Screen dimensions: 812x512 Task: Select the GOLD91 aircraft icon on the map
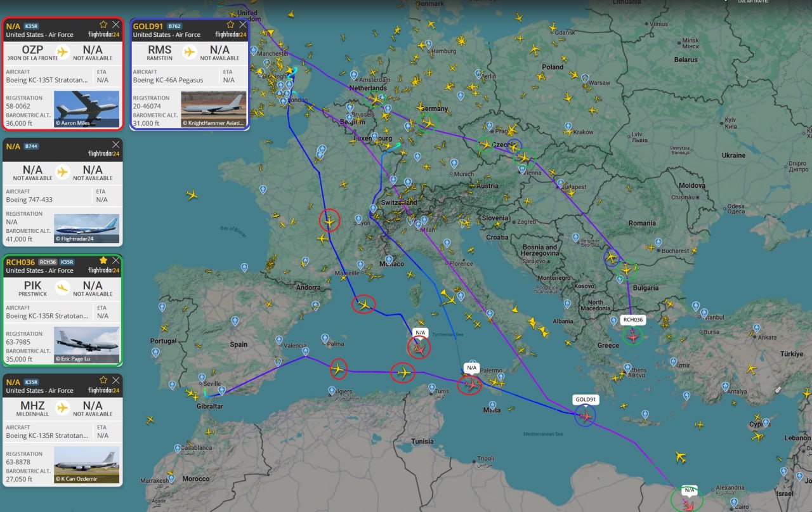point(586,416)
